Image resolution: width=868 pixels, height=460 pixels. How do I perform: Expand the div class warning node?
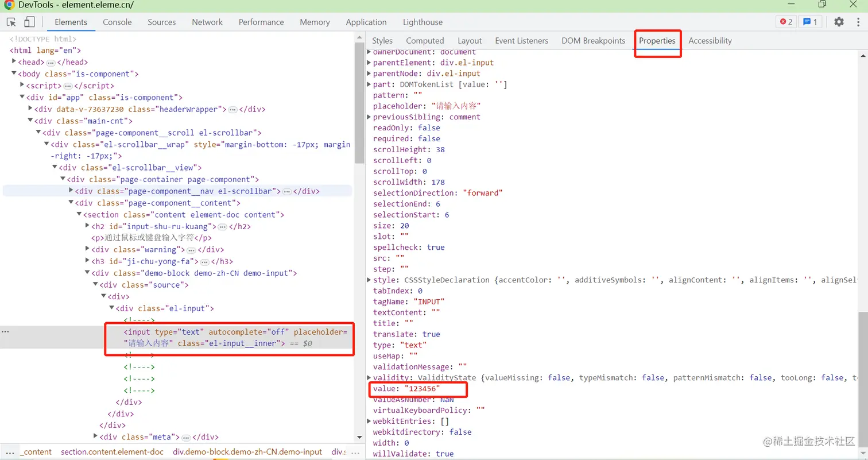coord(87,249)
